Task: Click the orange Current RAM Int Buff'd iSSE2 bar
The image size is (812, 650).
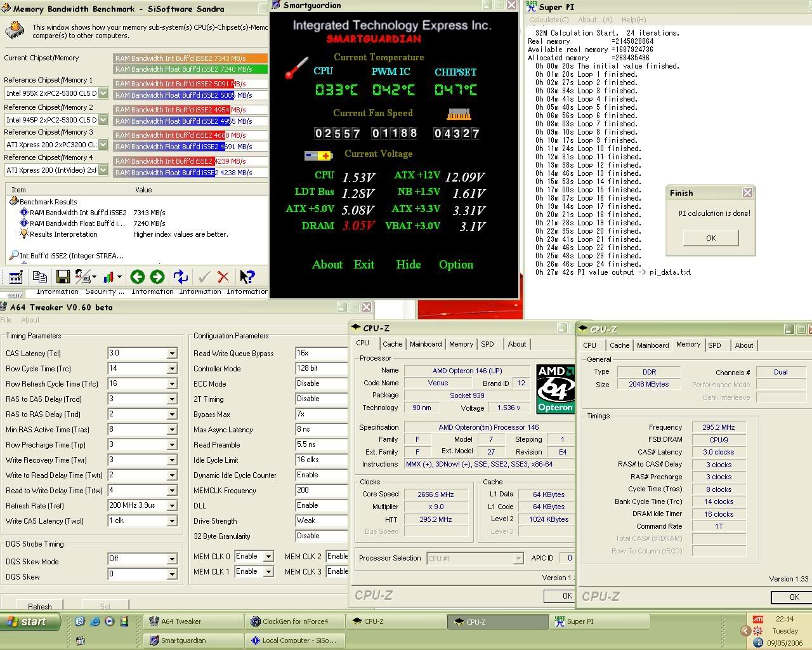Action: point(190,58)
